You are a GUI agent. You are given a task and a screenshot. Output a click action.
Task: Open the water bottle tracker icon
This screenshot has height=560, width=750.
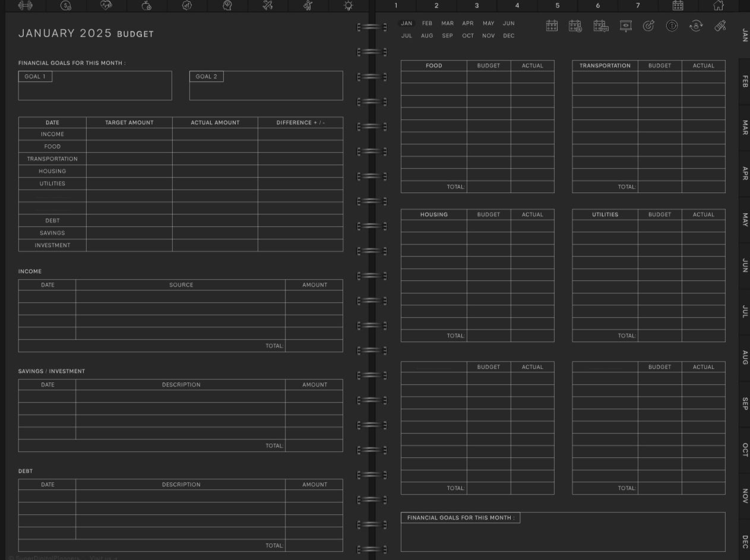click(x=720, y=26)
